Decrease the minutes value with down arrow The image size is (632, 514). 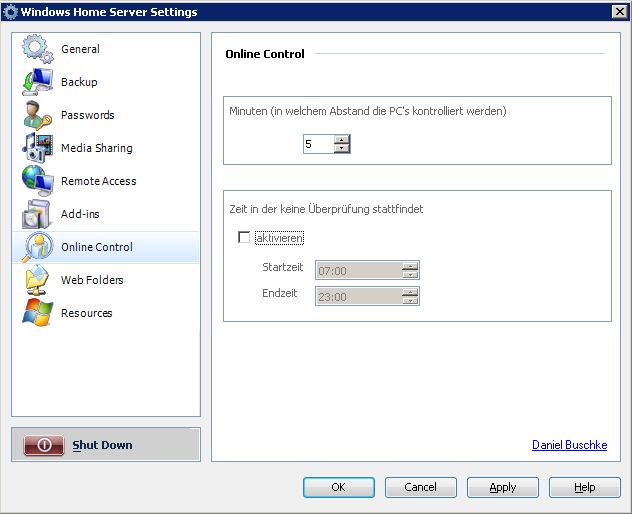click(x=342, y=148)
